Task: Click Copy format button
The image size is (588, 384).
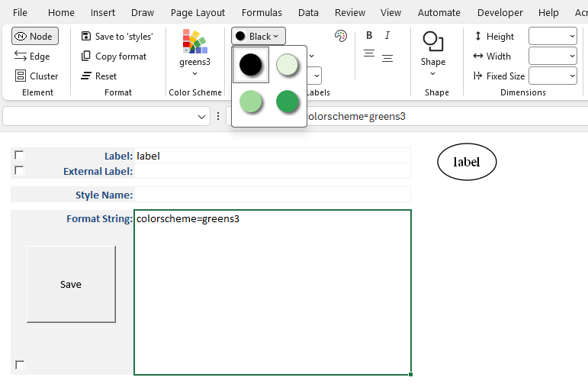Action: tap(114, 56)
